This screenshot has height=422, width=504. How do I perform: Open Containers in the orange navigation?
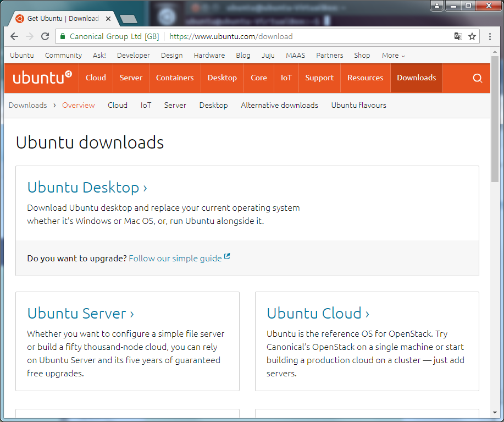[175, 78]
